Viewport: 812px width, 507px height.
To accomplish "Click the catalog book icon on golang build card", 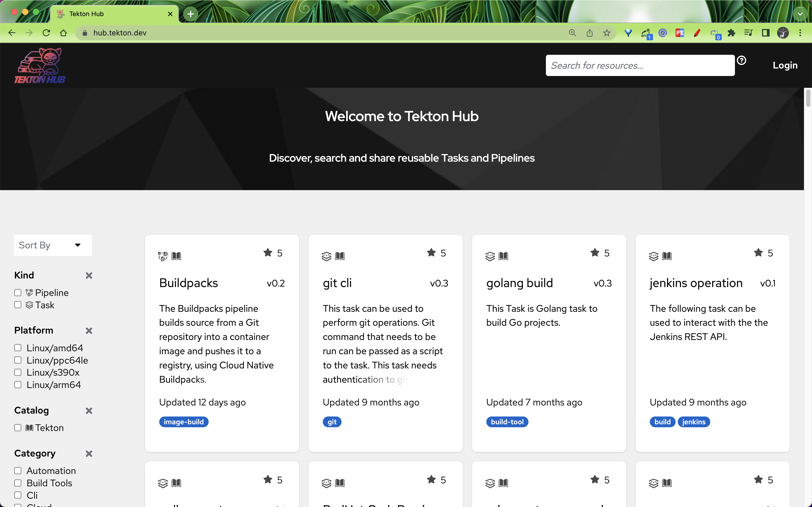I will [503, 256].
